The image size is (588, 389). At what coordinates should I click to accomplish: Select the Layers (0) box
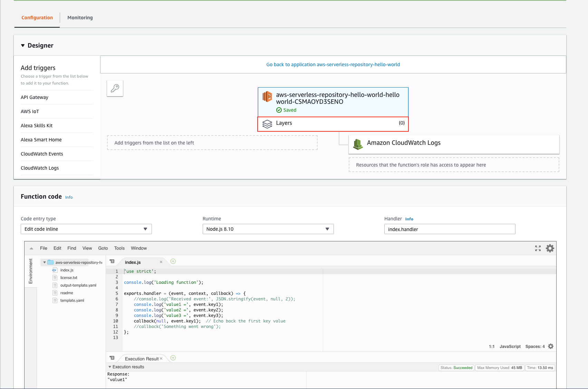(x=333, y=124)
